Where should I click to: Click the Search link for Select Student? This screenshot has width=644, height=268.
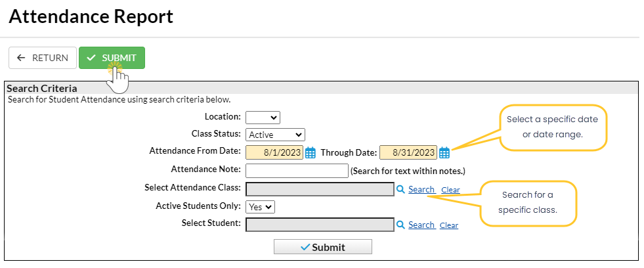(x=421, y=225)
